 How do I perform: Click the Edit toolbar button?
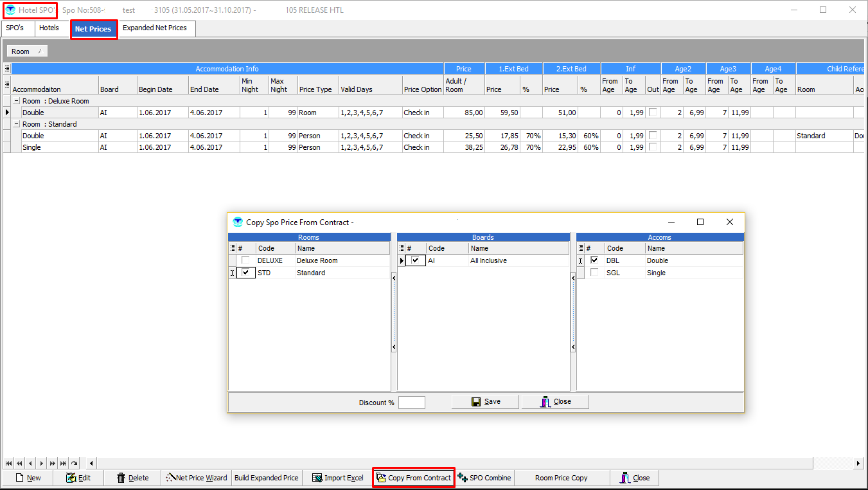coord(78,478)
